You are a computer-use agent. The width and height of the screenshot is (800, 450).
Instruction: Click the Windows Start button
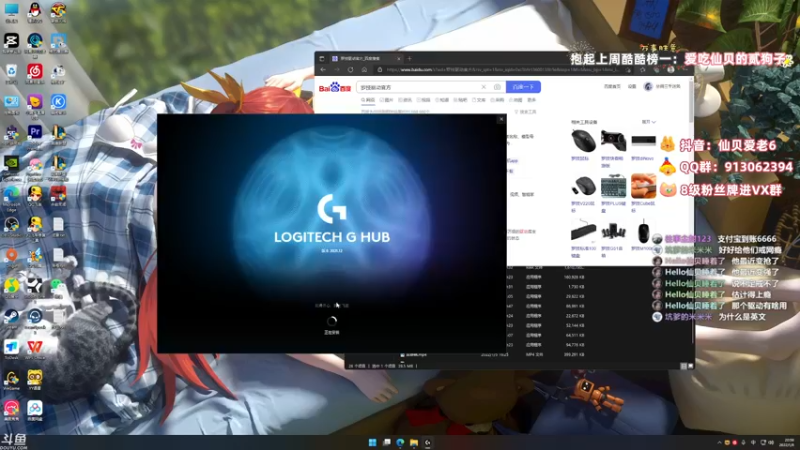pos(372,442)
